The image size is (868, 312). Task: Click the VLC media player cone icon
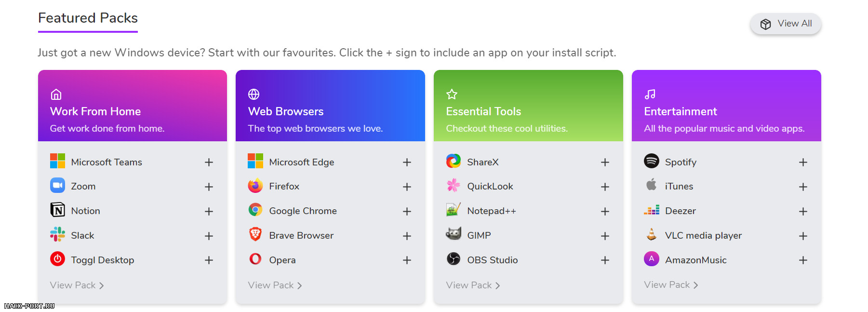coord(652,234)
